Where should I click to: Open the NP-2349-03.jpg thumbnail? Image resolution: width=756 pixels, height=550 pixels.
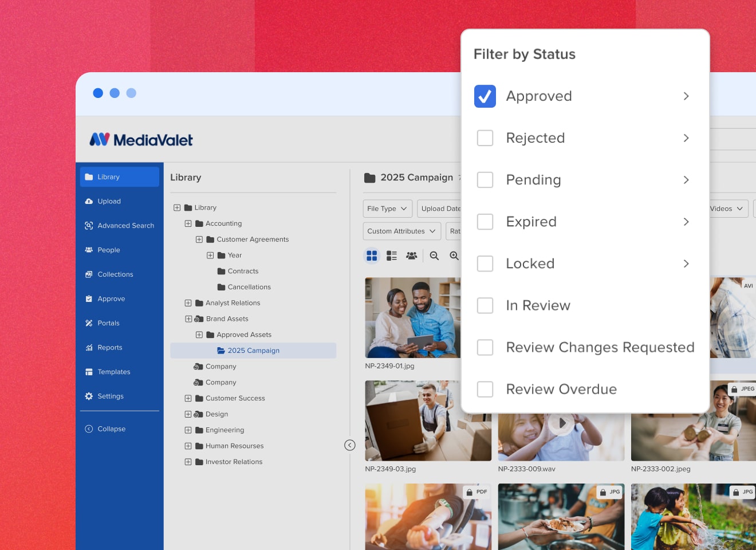pos(427,421)
